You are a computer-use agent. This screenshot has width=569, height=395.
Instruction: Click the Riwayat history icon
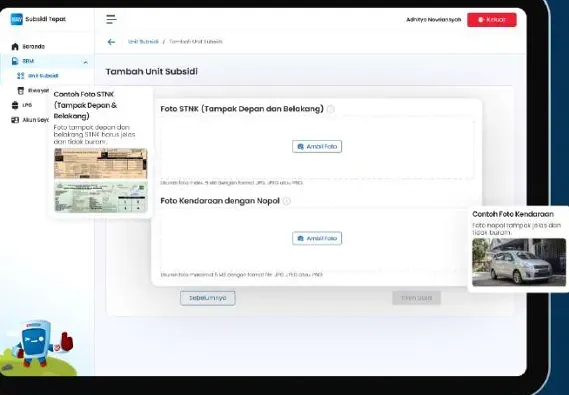click(21, 90)
